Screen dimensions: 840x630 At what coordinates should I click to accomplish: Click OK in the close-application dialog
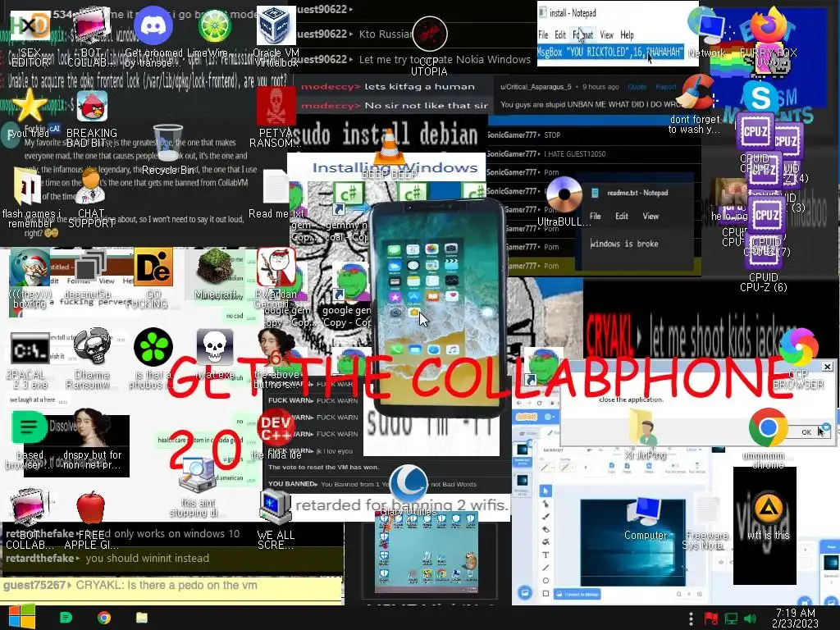806,431
